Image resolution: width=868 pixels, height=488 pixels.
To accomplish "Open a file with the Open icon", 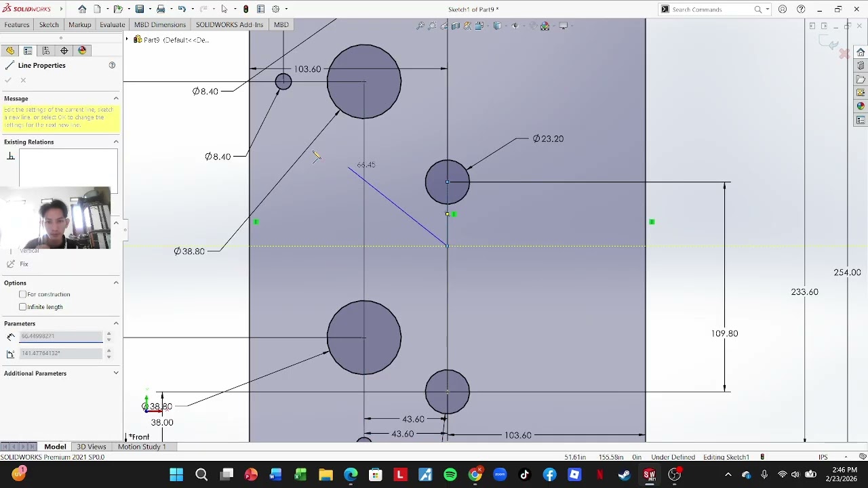I will pyautogui.click(x=117, y=9).
